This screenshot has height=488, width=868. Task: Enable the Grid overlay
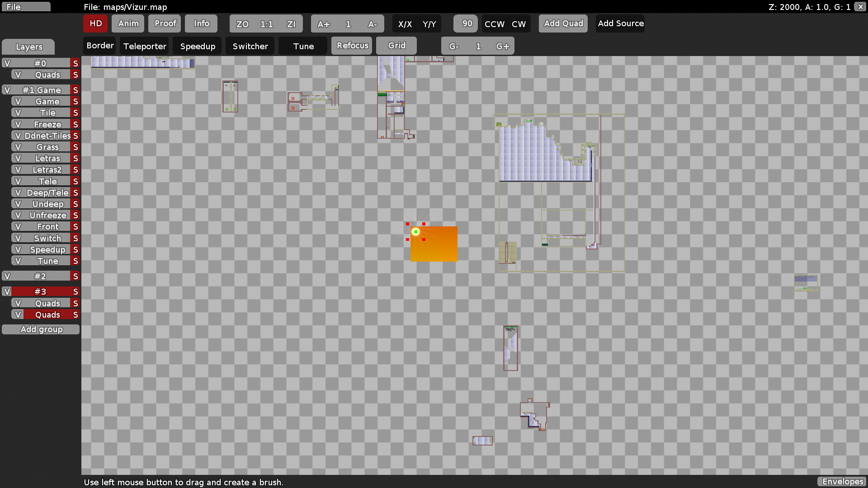pyautogui.click(x=396, y=45)
